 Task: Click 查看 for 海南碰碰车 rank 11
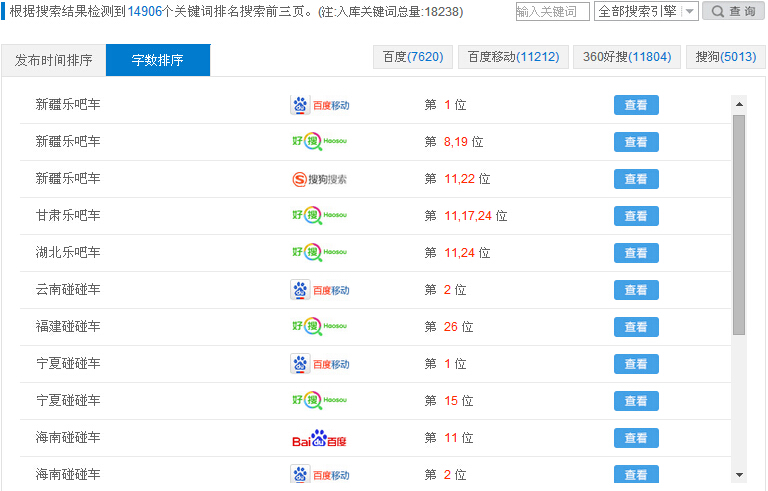636,438
